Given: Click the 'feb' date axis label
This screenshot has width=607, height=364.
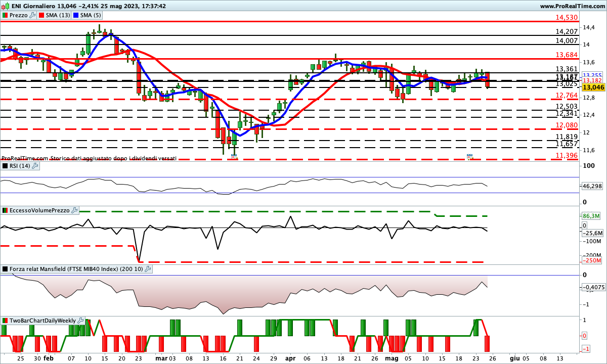Looking at the screenshot, I should pos(48,358).
